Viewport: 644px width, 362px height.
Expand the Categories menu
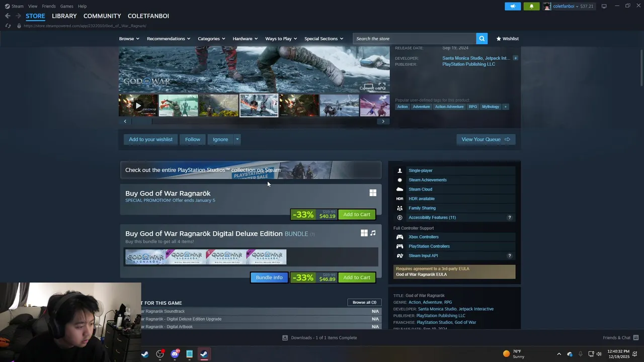pos(211,39)
